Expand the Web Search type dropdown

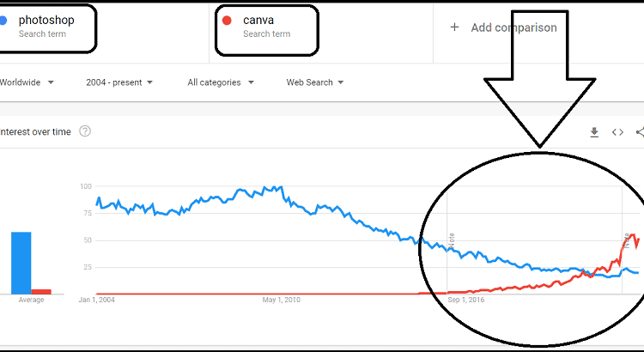click(314, 82)
